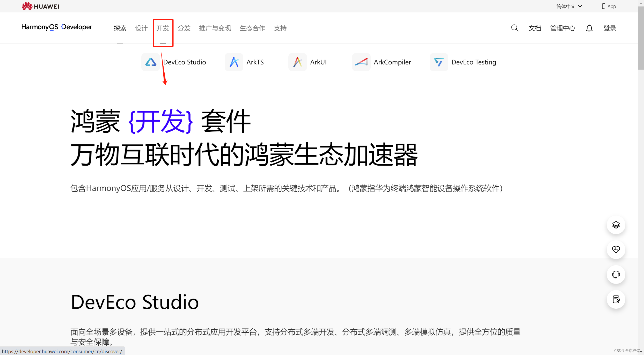
Task: Click the support chat sidebar icon
Action: tap(617, 274)
